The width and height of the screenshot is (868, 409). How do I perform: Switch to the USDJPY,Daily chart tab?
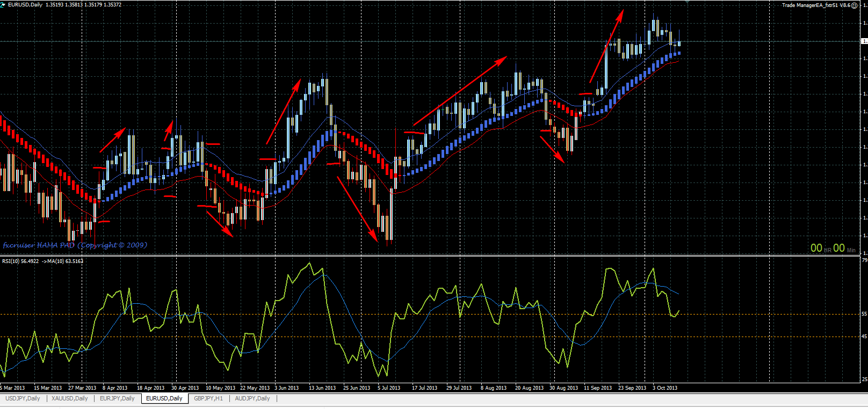tap(23, 398)
